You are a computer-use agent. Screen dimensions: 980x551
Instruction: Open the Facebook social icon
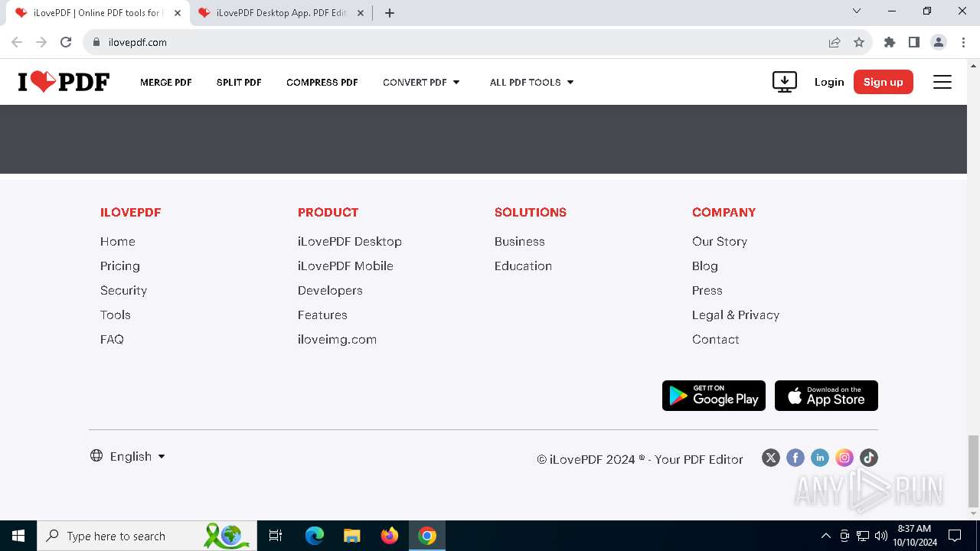tap(795, 458)
